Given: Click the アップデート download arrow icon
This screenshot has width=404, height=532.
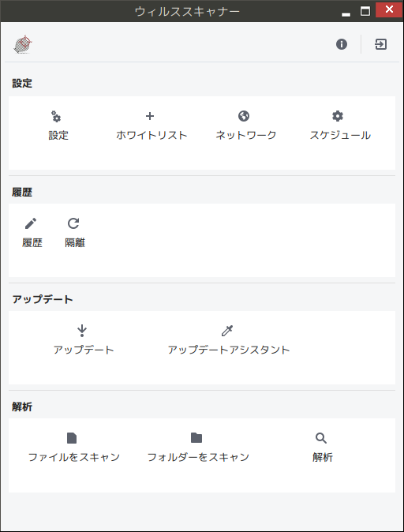Looking at the screenshot, I should click(x=82, y=331).
